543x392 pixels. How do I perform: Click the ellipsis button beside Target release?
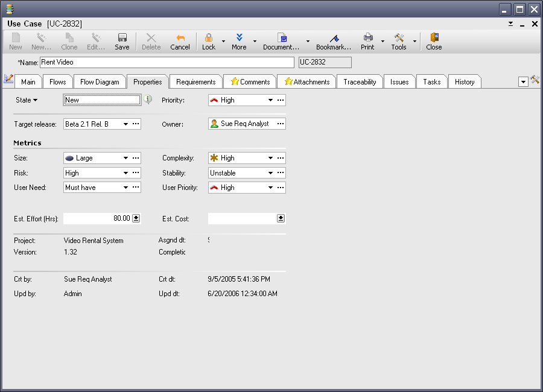point(136,124)
